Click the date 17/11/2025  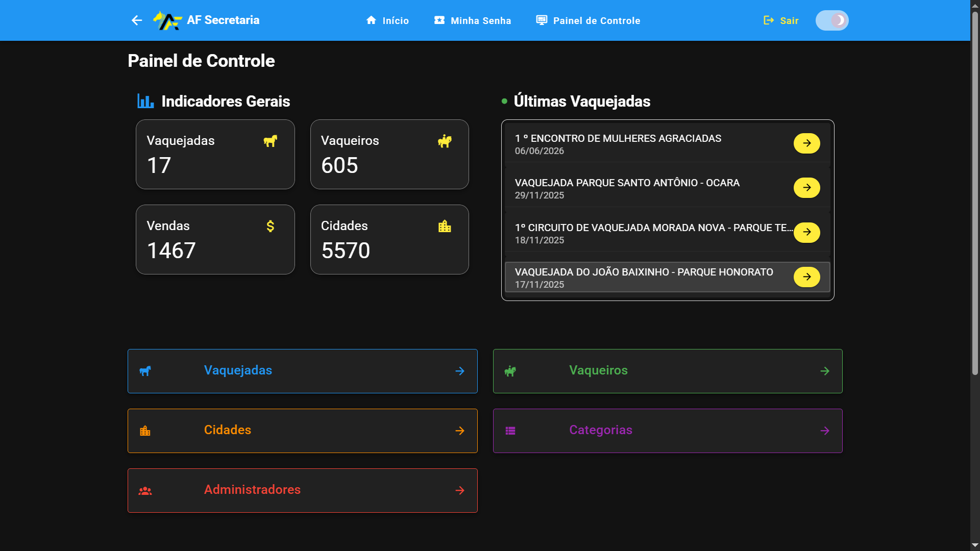click(x=539, y=285)
